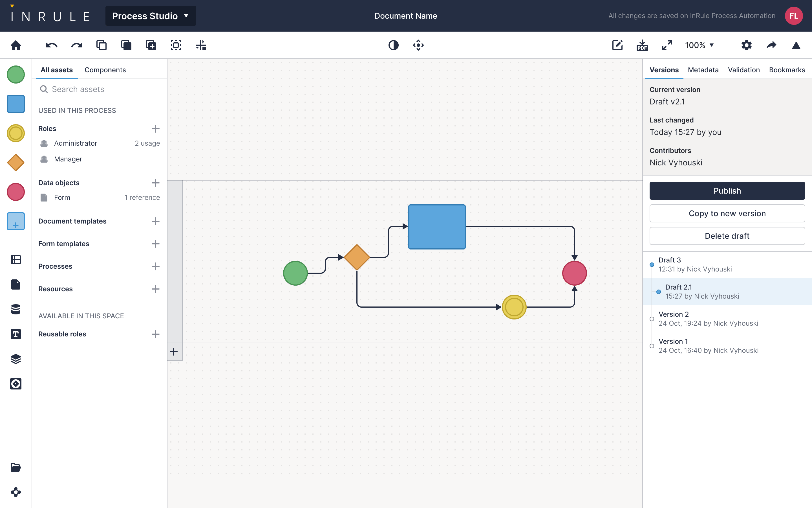Toggle the contrast half-circle icon
This screenshot has height=508, width=812.
coord(393,45)
